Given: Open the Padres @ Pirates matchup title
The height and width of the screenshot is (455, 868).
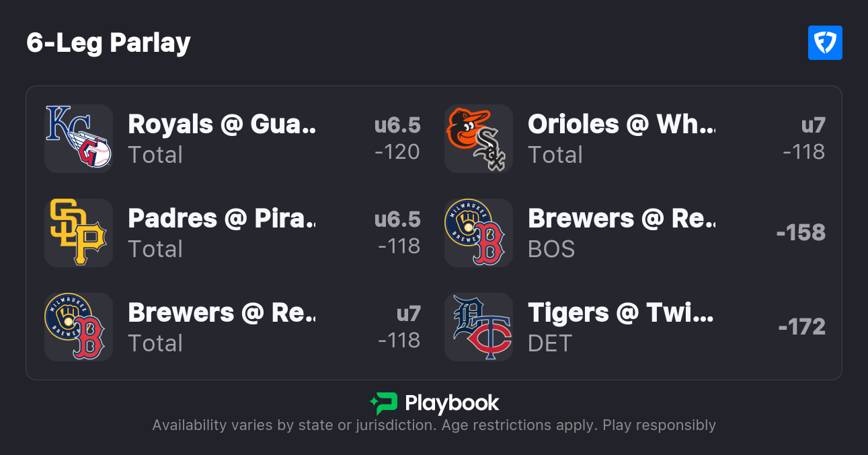Looking at the screenshot, I should coord(222,219).
